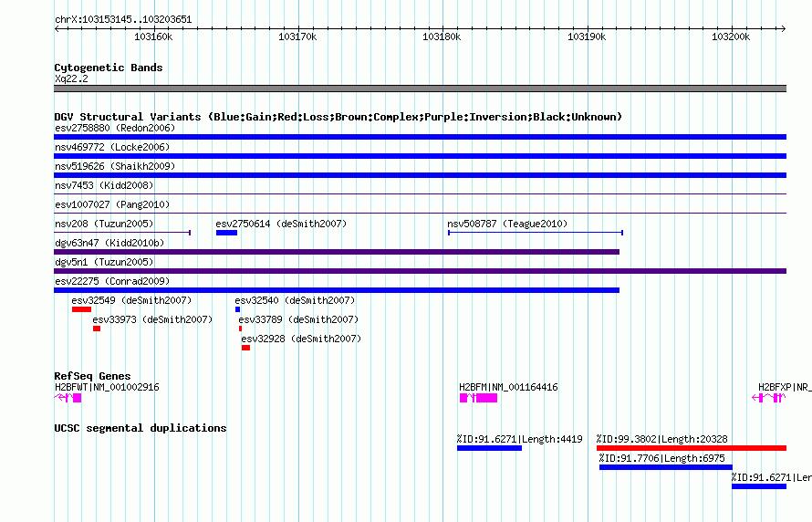Viewport: 812px width, 522px height.
Task: Click the chrX:103153145..103203651 coordinates label
Action: 123,19
